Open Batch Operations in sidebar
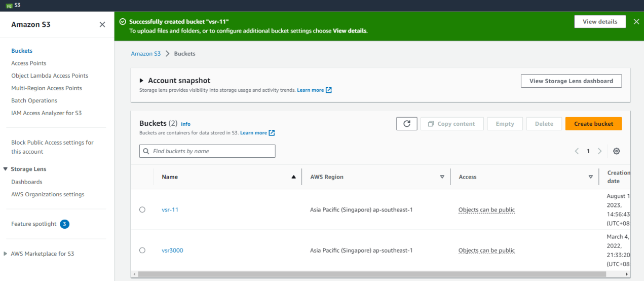The width and height of the screenshot is (644, 281). point(34,100)
